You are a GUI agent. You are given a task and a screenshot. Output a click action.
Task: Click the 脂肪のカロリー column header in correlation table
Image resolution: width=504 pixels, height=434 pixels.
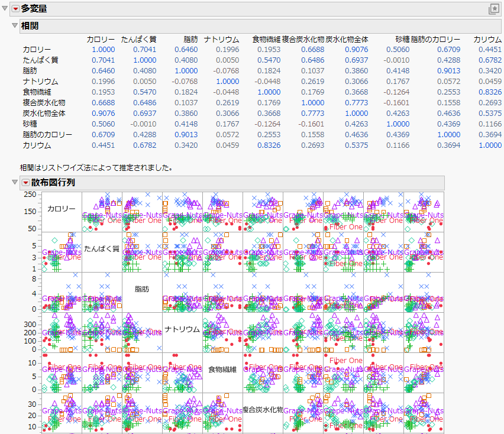click(435, 40)
